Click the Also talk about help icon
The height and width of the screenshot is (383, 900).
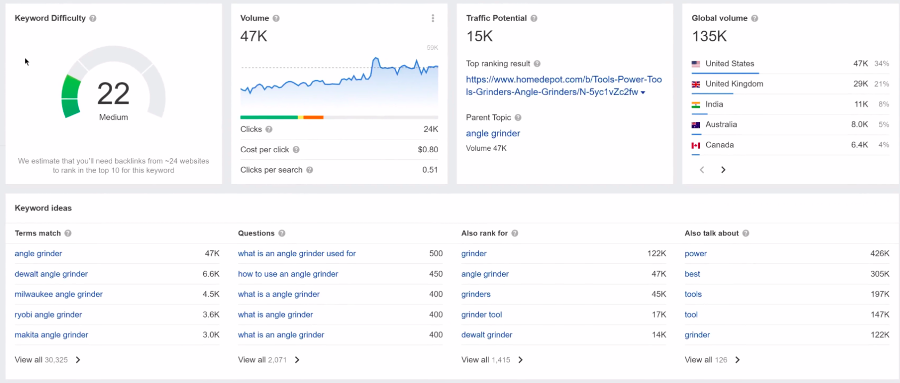(x=745, y=234)
